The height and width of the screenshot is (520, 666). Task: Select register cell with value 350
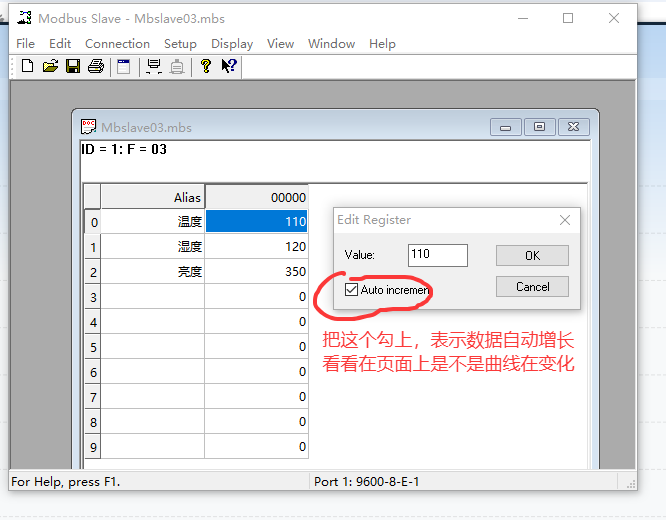coord(257,271)
